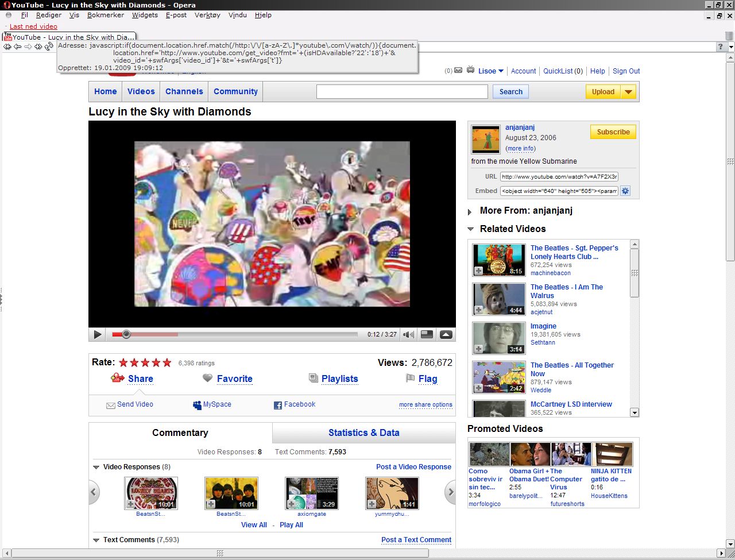Open the Verktøy menu
This screenshot has height=560, width=735.
tap(207, 15)
